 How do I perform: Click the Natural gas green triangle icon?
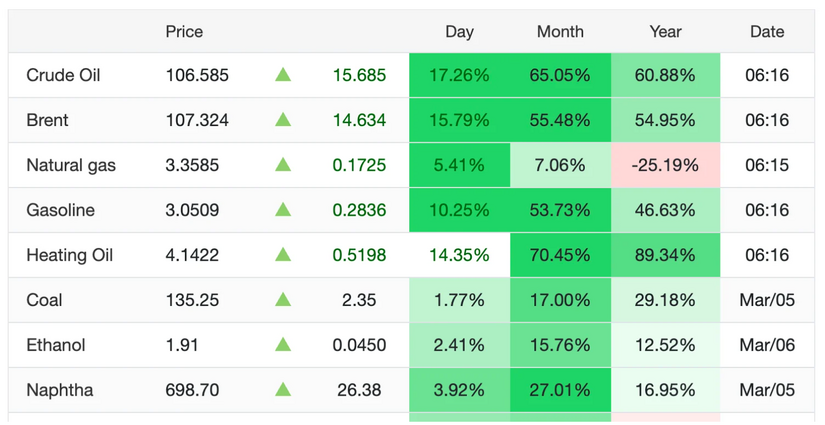point(283,165)
